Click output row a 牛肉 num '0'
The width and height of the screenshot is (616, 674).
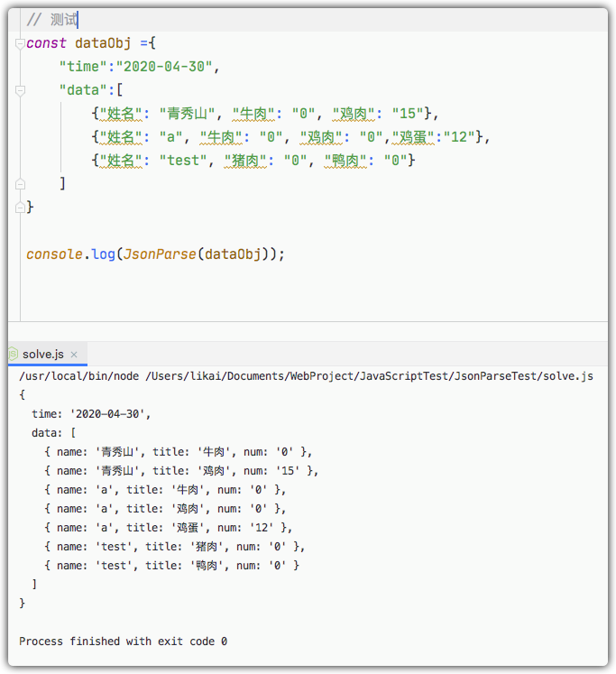point(165,490)
